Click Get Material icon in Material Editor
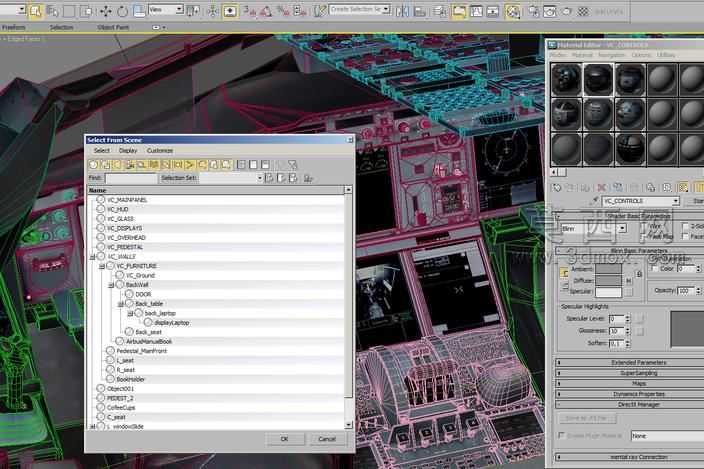This screenshot has height=469, width=704. [557, 188]
